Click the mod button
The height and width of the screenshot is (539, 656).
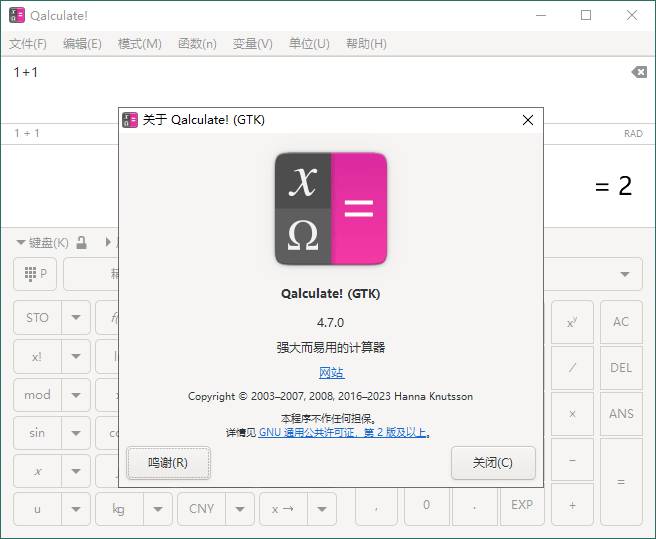37,395
